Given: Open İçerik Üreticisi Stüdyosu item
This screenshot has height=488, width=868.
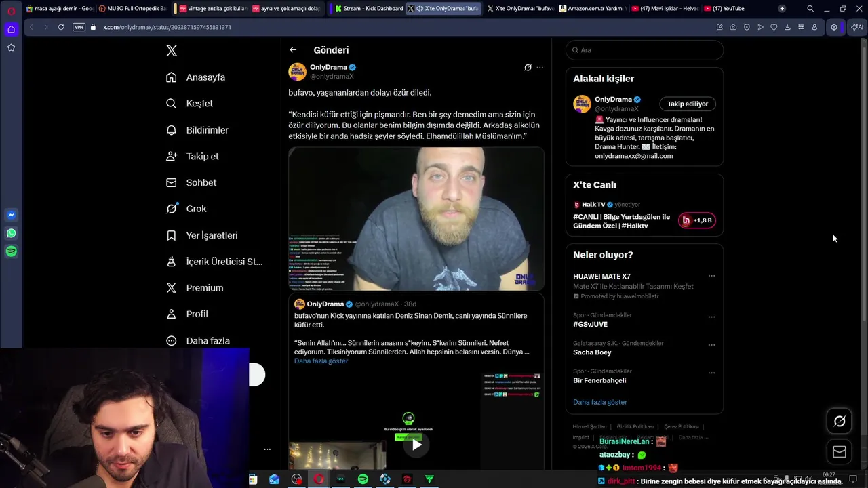Looking at the screenshot, I should pyautogui.click(x=214, y=262).
